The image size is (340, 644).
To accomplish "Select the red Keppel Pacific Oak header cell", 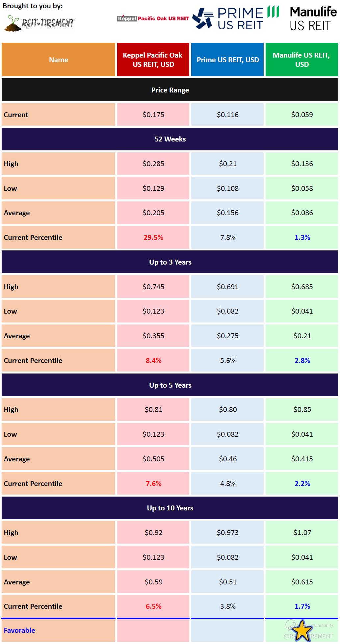I will (x=153, y=60).
